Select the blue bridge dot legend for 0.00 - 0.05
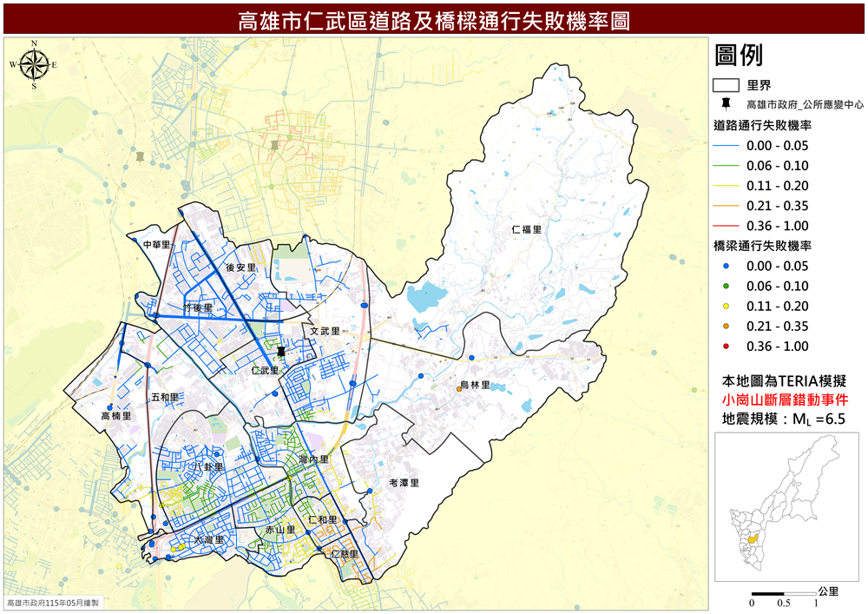This screenshot has width=868, height=614. [x=727, y=267]
